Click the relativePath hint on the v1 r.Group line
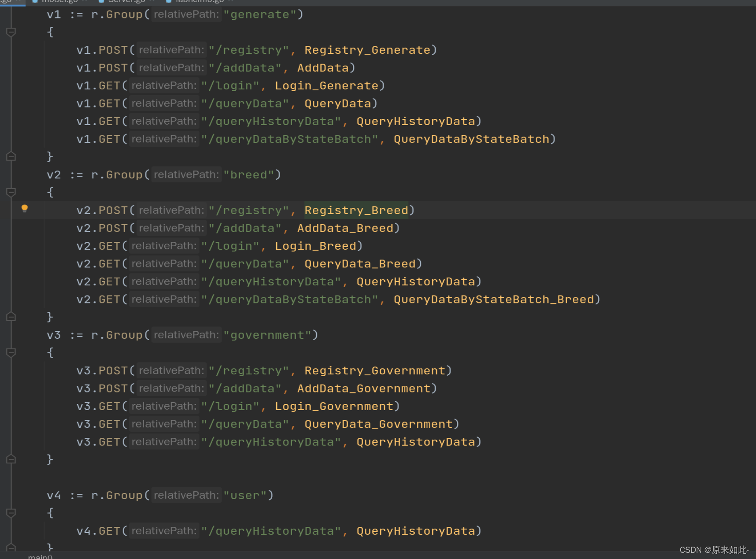 click(186, 15)
